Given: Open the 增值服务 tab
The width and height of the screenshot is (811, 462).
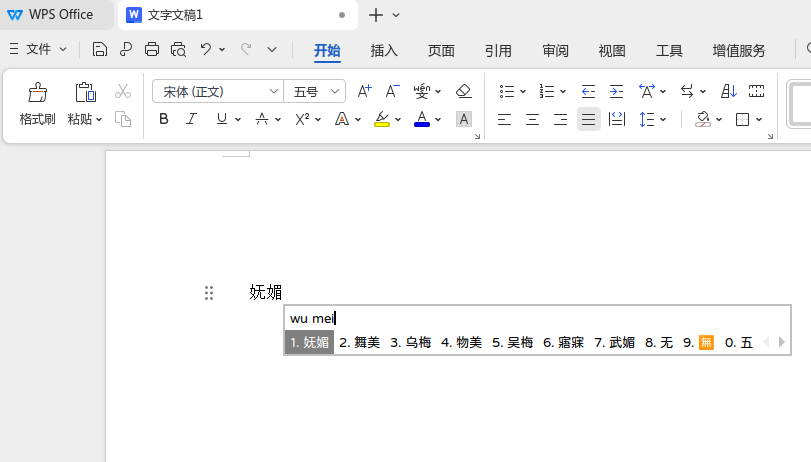Looking at the screenshot, I should click(739, 51).
